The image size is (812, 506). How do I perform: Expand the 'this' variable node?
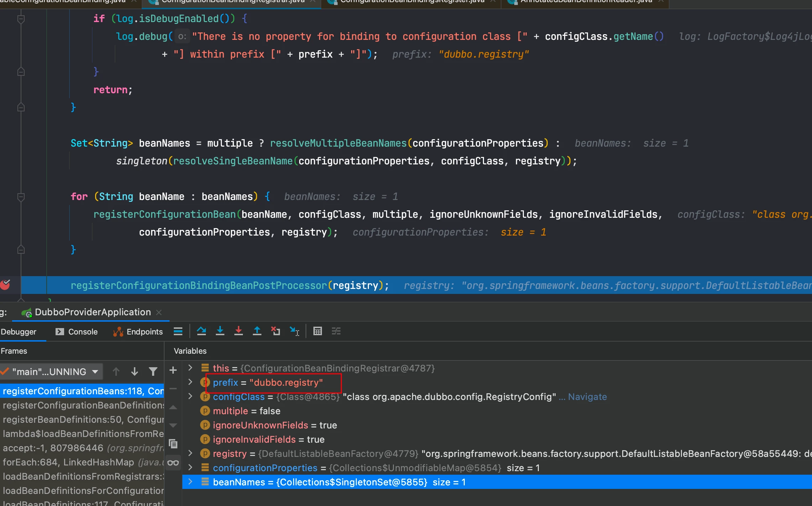(x=190, y=368)
